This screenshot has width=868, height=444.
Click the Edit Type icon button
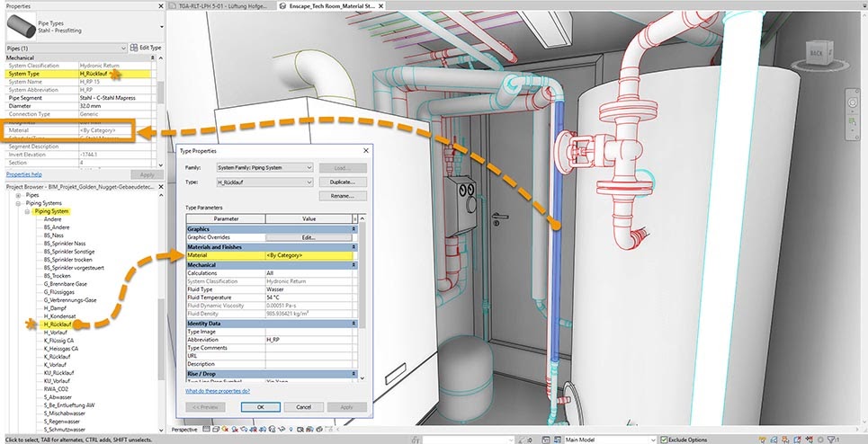134,47
